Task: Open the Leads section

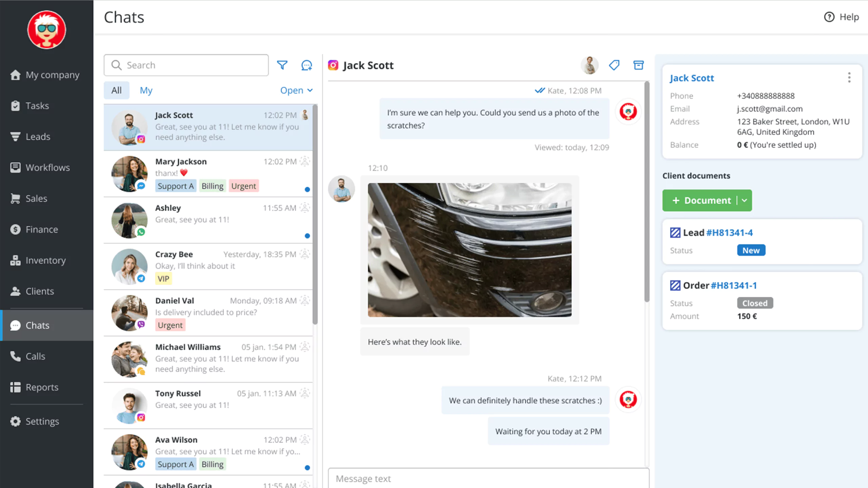Action: click(46, 137)
